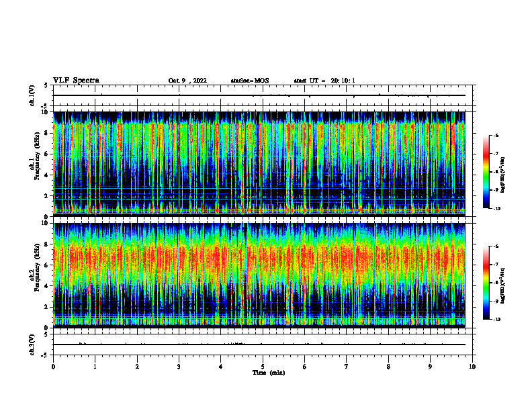Click the "8" kHz tick on ch.2 frequency axis
The image size is (532, 411).
coord(47,244)
